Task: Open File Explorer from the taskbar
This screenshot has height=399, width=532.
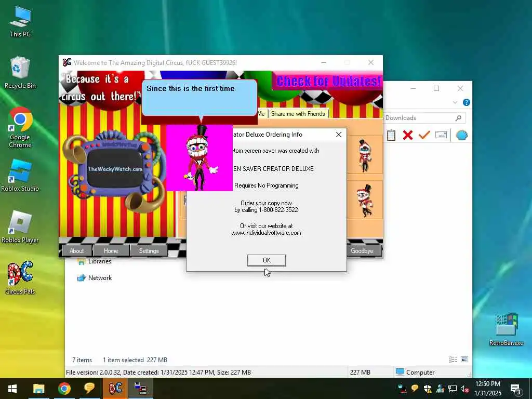Action: [x=38, y=389]
